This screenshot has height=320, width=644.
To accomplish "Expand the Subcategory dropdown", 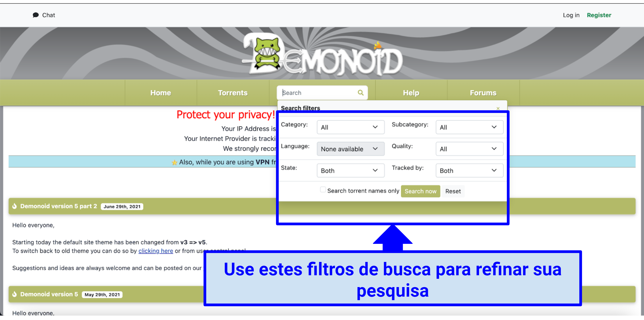I will [x=468, y=127].
